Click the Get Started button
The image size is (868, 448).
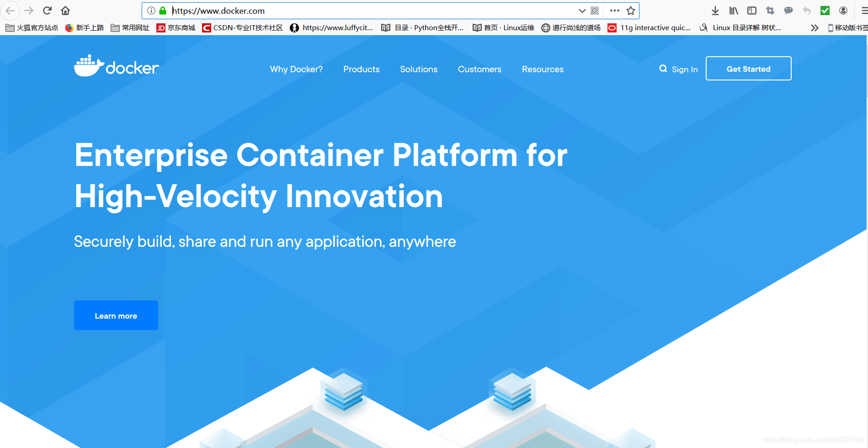749,69
